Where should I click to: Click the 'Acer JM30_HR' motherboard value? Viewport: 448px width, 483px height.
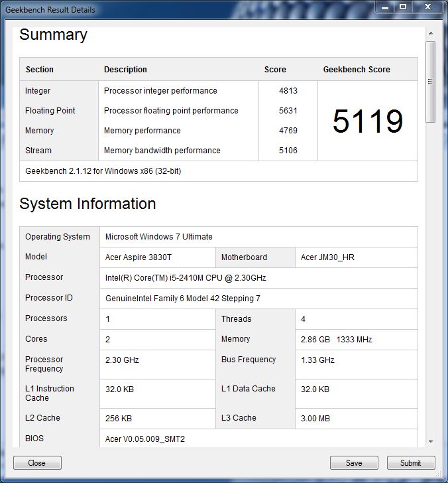click(327, 257)
